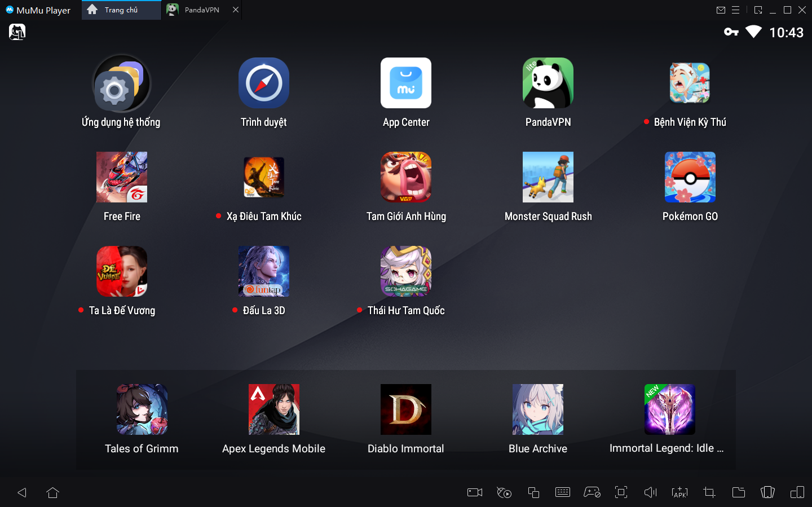The height and width of the screenshot is (507, 812).
Task: Toggle the fullscreen icon in bottom toolbar
Action: tap(621, 492)
